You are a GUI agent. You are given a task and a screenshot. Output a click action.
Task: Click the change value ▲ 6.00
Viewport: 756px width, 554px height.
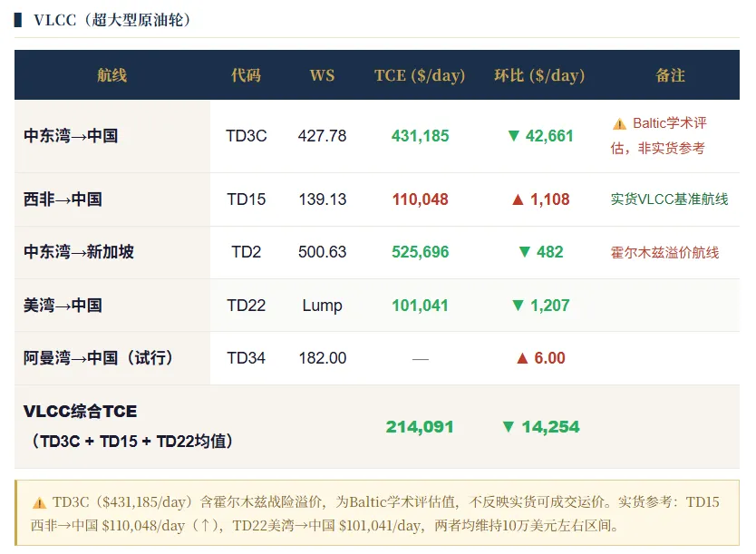[x=540, y=358]
